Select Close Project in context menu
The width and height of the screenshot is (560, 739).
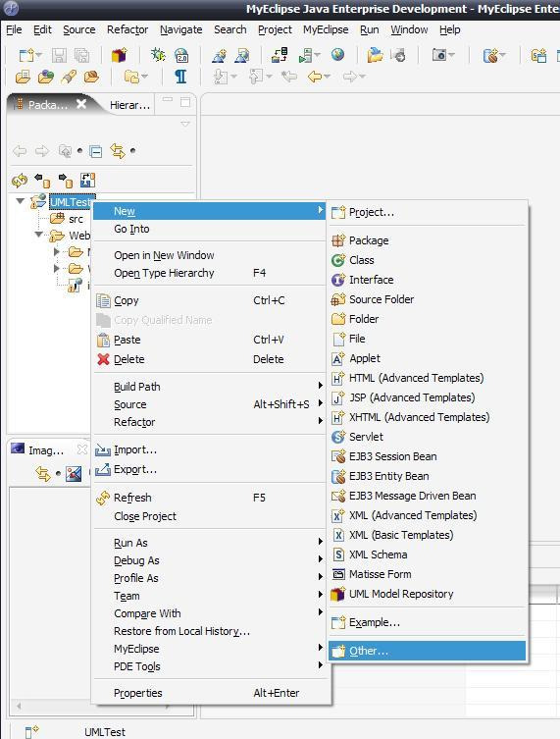click(210, 516)
